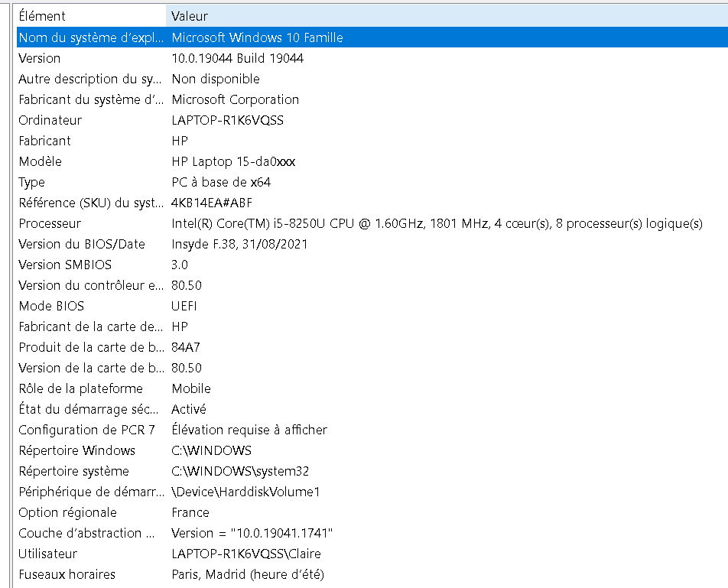Screen dimensions: 728x588
Task: Select the Autre description du système row
Action: (372, 79)
